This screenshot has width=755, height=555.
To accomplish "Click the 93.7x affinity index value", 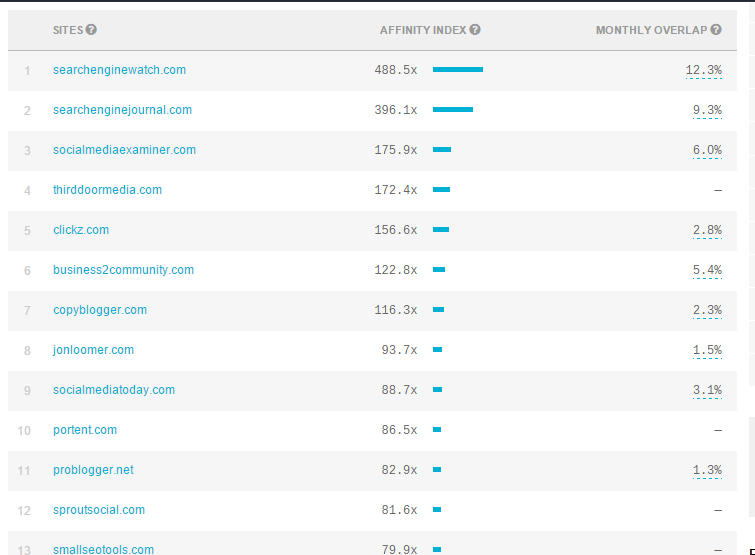I will pyautogui.click(x=399, y=349).
